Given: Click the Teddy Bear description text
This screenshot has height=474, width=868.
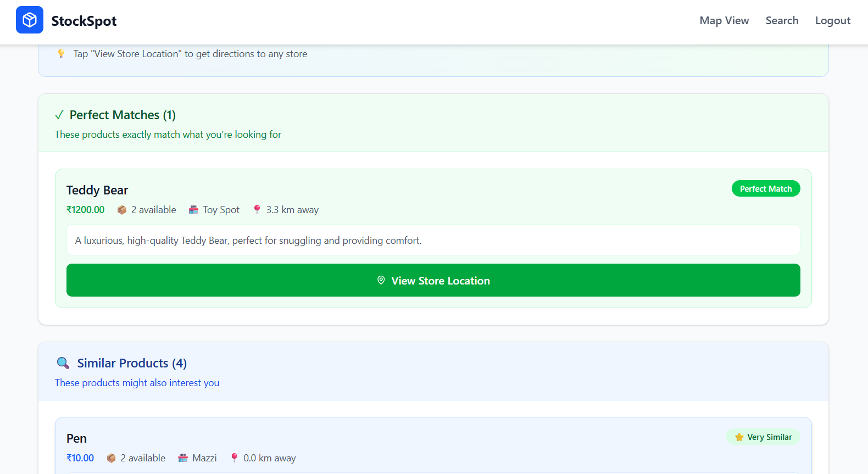Looking at the screenshot, I should [x=248, y=241].
